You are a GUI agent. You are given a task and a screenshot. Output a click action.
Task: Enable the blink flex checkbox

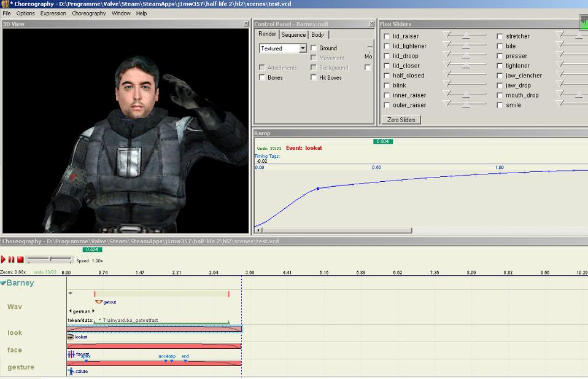click(387, 85)
